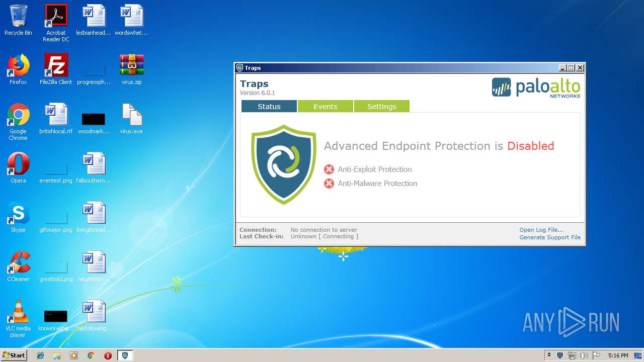Viewport: 644px width, 362px height.
Task: Click the taskbar clock showing 5:16 PM
Action: [618, 355]
